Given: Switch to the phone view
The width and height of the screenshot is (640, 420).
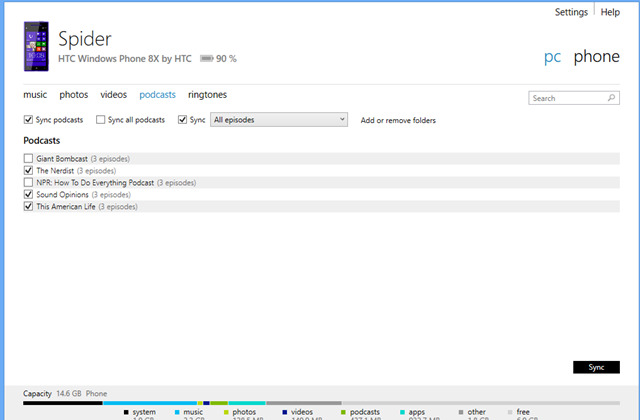Looking at the screenshot, I should (x=596, y=56).
